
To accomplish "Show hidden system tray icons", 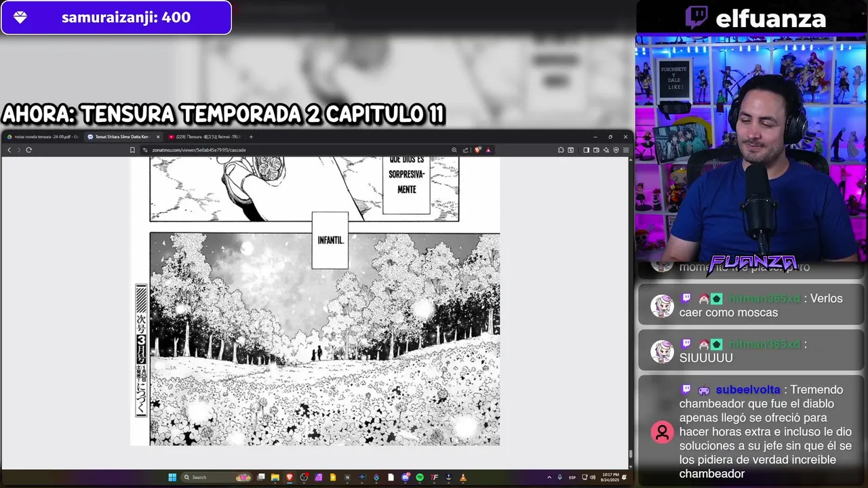I will [549, 477].
